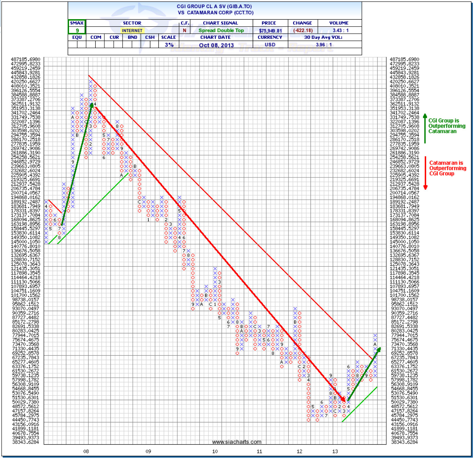Click the volume value 3.43 : 1
Viewport: 476px width, 460px height.
[x=340, y=30]
